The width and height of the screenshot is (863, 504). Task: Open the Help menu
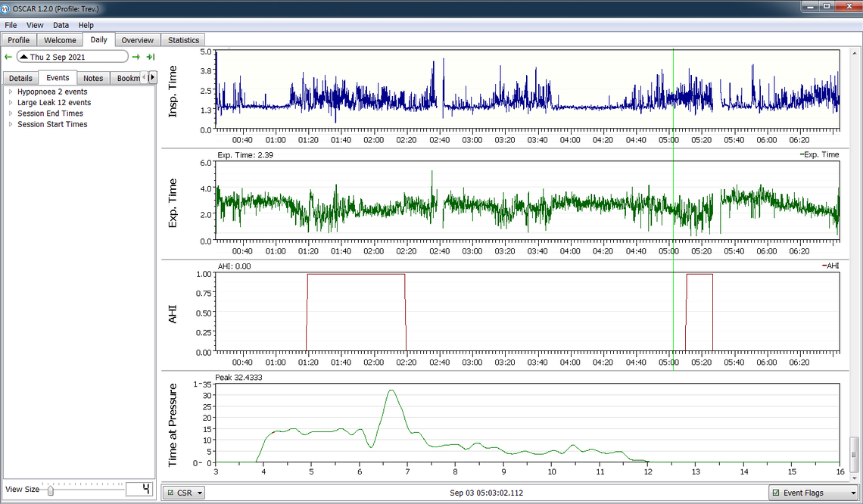[86, 25]
